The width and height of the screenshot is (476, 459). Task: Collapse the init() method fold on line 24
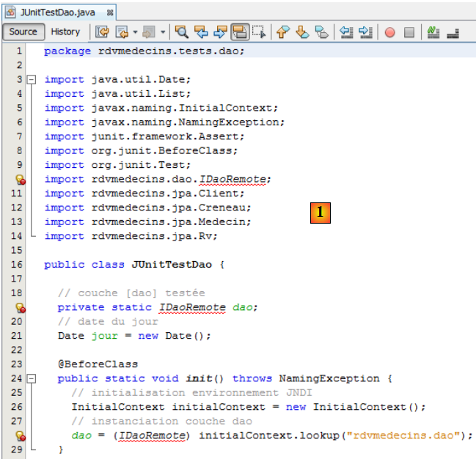[x=31, y=379]
